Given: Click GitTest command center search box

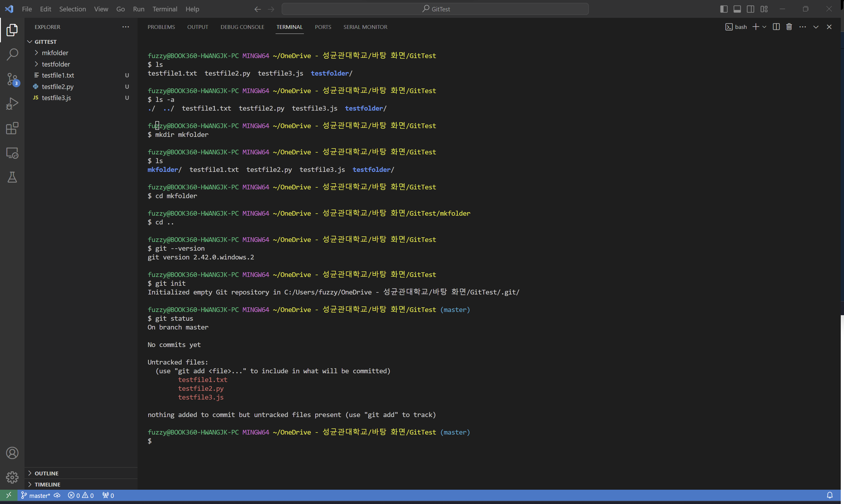Looking at the screenshot, I should [435, 9].
